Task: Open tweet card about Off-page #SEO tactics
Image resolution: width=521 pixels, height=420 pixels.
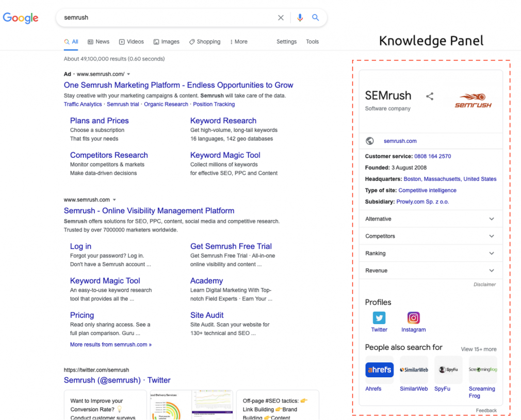Action: coord(278,405)
